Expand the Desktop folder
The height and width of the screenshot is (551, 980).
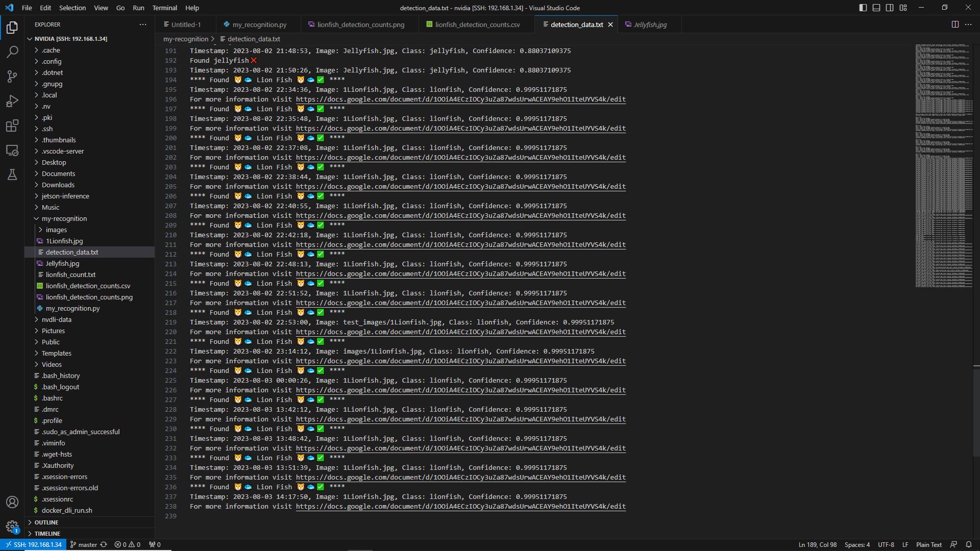pos(89,162)
